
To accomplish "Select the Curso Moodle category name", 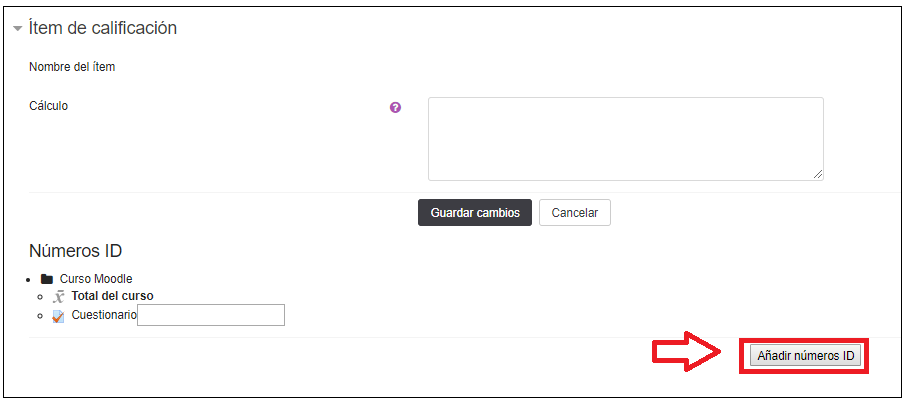I will 96,279.
